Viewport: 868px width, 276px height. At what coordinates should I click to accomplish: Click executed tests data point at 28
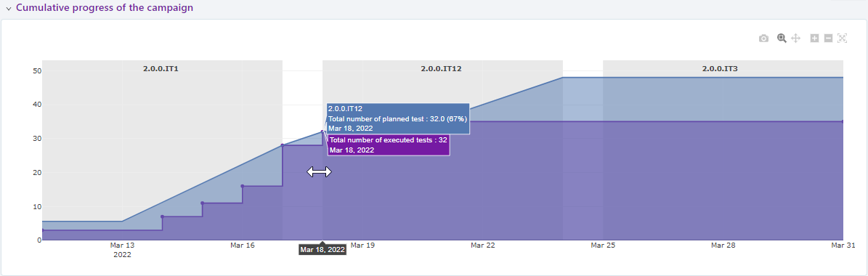tap(283, 145)
